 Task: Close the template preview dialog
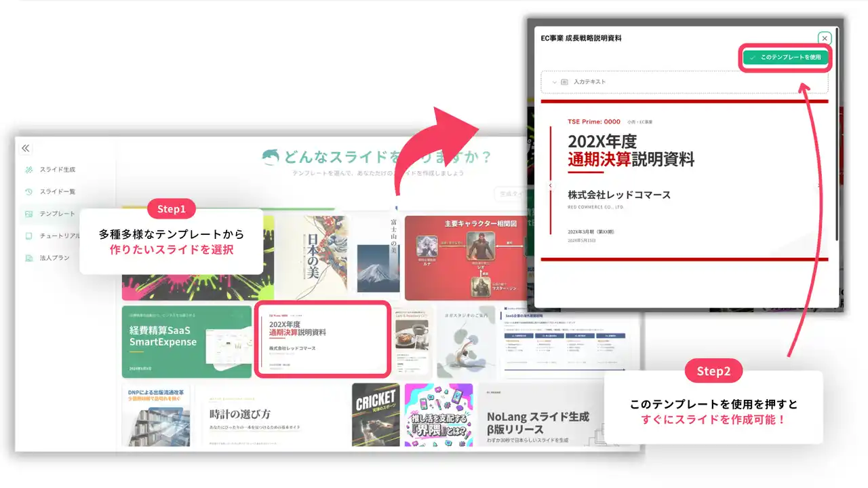click(x=824, y=39)
